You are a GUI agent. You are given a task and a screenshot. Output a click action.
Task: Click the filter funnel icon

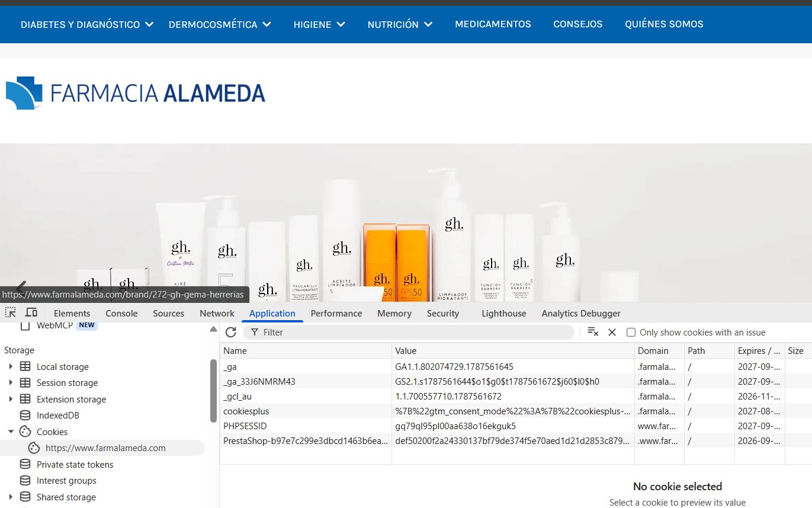255,333
